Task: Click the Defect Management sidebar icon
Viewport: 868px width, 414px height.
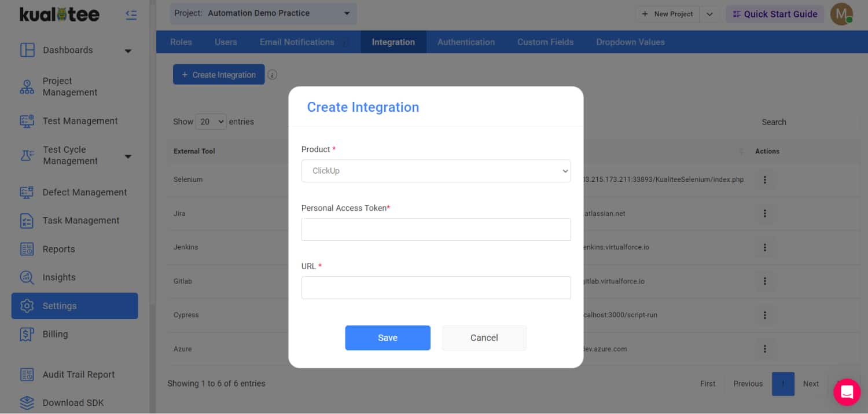Action: (x=27, y=192)
